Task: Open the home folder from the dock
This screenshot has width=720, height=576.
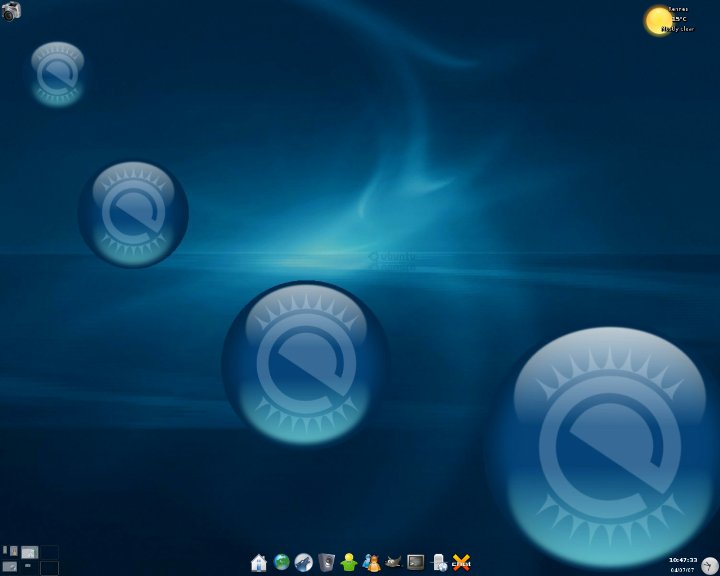Action: (259, 563)
